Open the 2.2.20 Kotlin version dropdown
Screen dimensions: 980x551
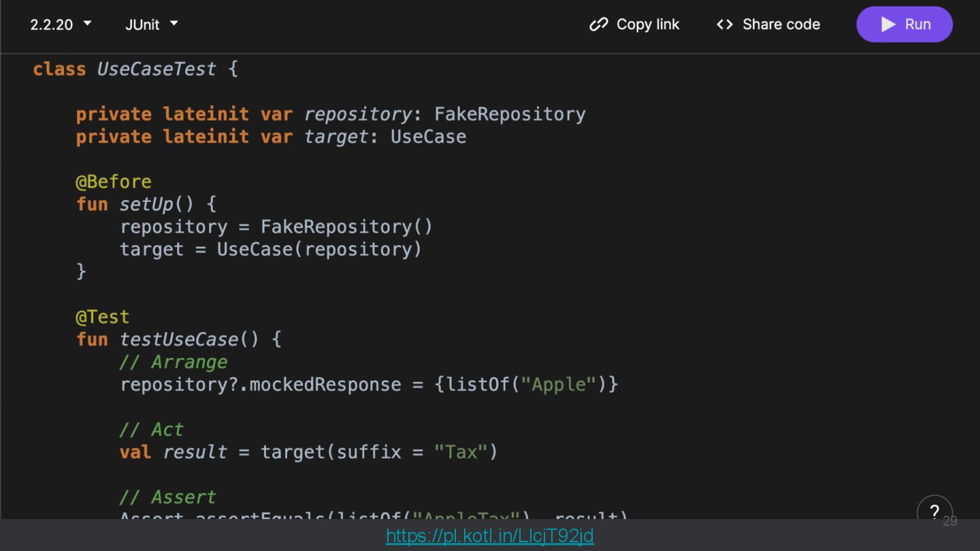click(x=52, y=24)
